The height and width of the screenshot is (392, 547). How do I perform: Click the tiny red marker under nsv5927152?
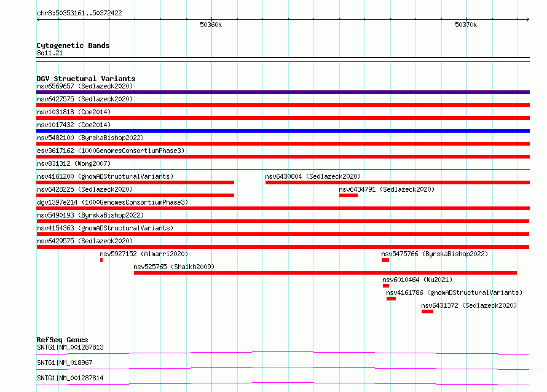tap(101, 260)
